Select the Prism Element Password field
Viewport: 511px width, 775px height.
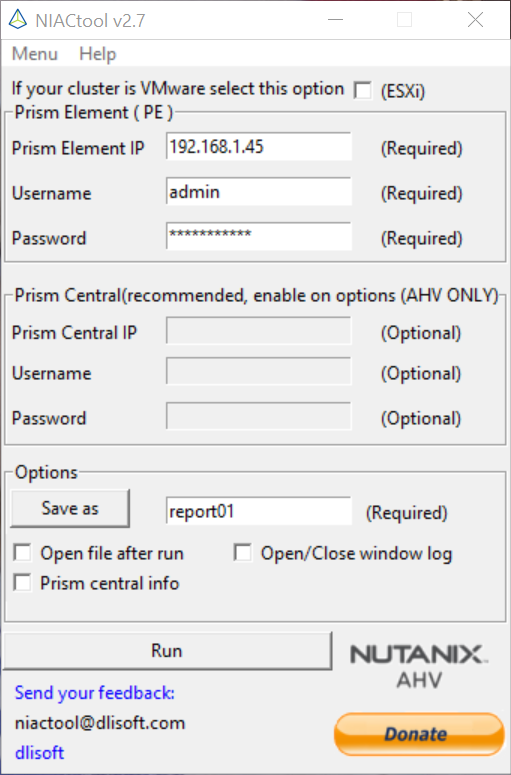pos(258,236)
